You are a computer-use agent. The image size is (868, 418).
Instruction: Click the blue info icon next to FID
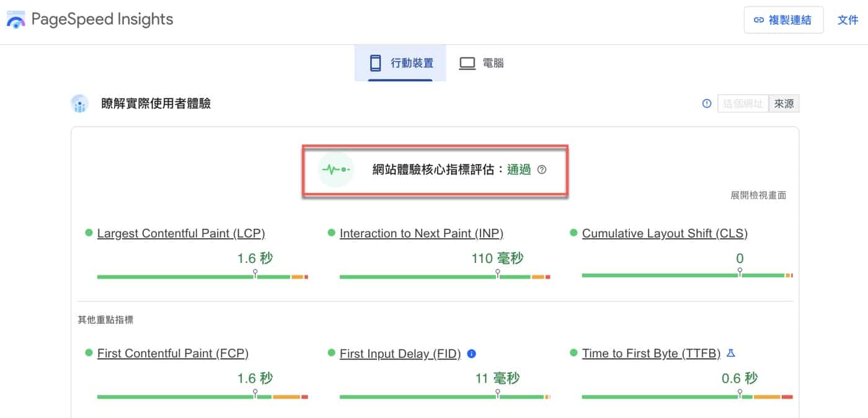click(471, 354)
